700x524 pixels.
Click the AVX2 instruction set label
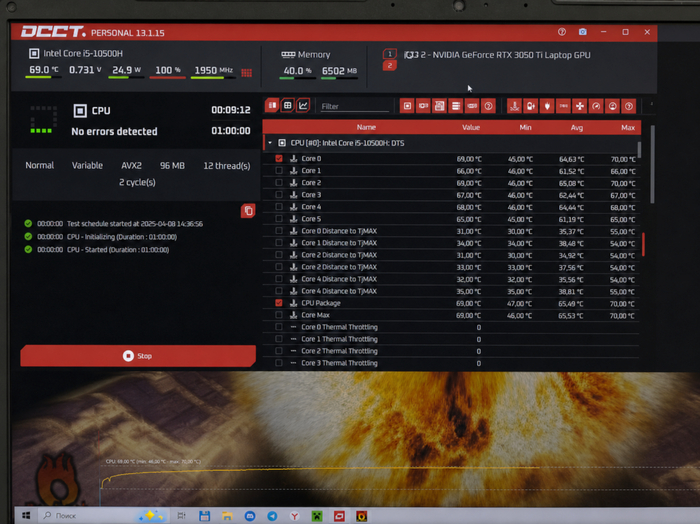pyautogui.click(x=131, y=166)
